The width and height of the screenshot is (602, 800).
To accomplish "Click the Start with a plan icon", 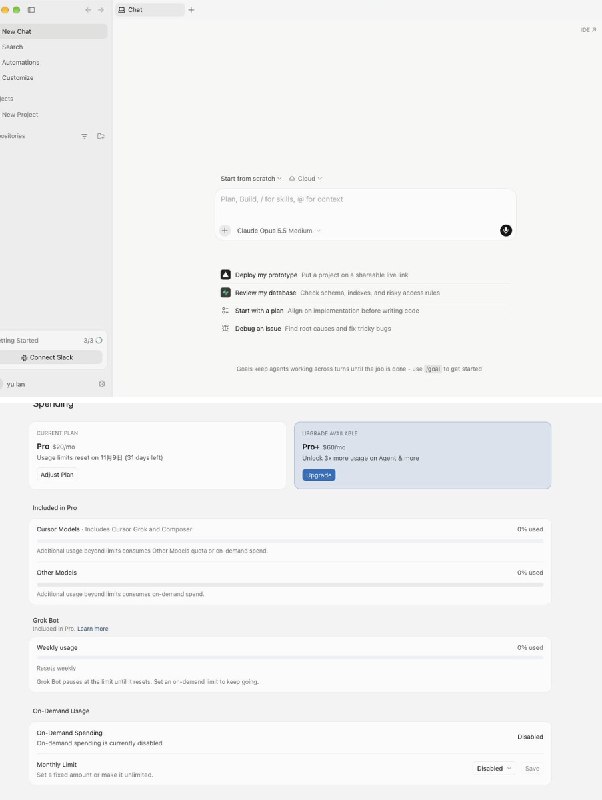I will pos(225,310).
